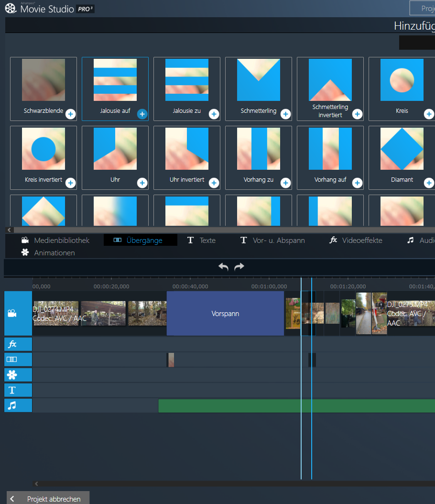Add the Schwarzblende transition with plus icon

point(70,114)
